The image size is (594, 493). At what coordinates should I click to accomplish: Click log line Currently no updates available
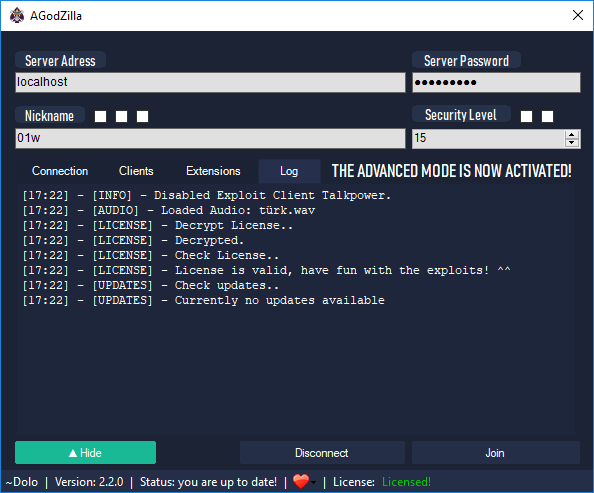203,300
